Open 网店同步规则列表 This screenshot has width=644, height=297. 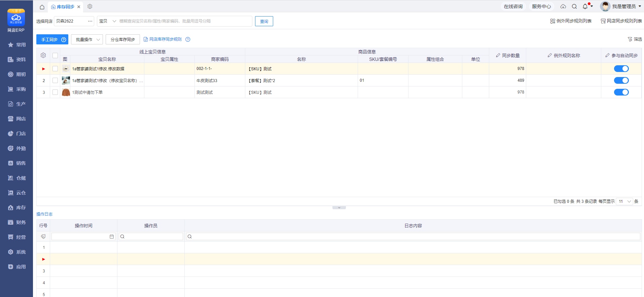tap(621, 21)
